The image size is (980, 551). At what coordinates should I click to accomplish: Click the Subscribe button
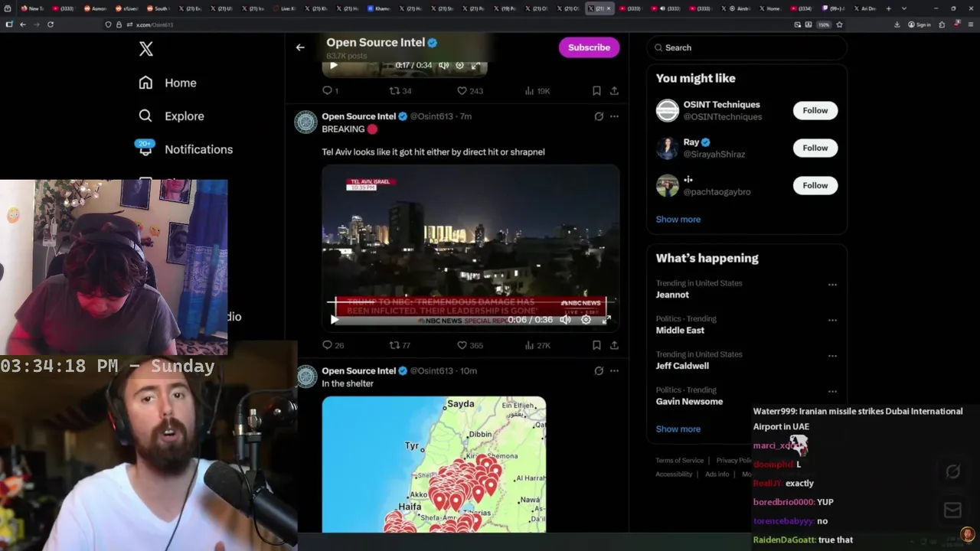coord(589,47)
